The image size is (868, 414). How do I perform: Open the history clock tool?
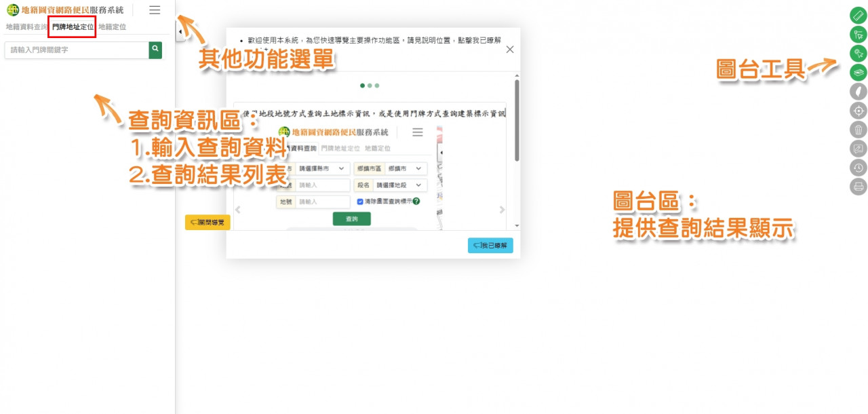pos(859,168)
